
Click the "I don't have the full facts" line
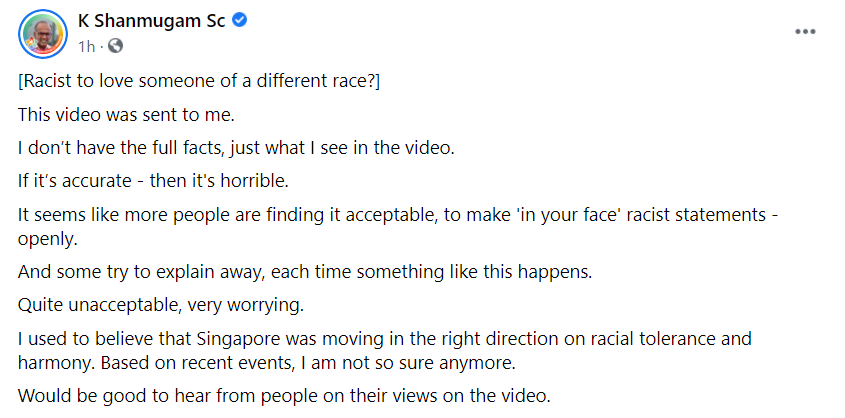[236, 148]
